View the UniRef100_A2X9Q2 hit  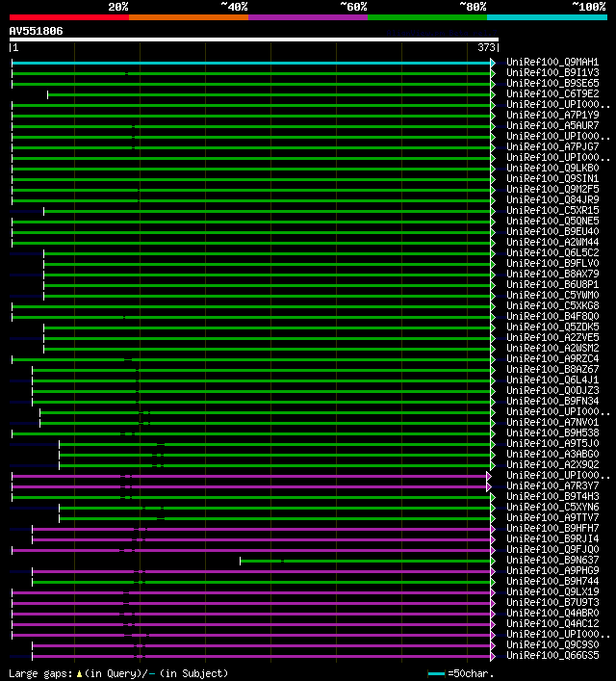tap(552, 464)
